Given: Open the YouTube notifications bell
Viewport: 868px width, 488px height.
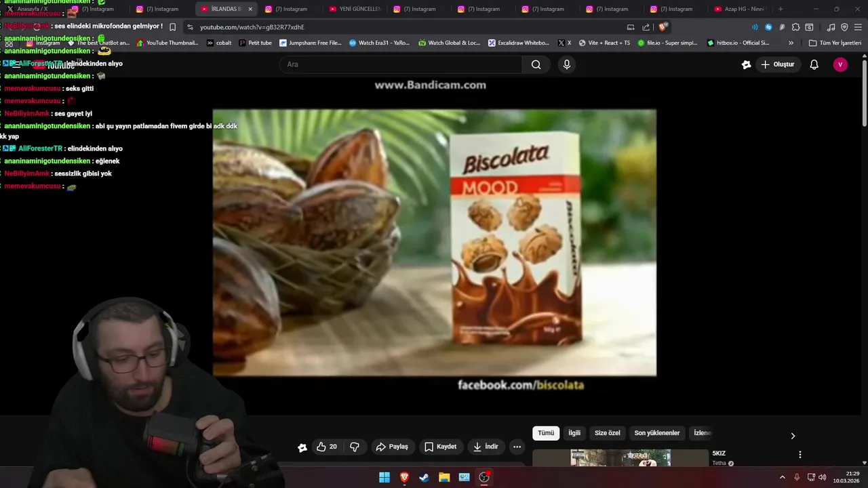Looking at the screenshot, I should coord(814,64).
